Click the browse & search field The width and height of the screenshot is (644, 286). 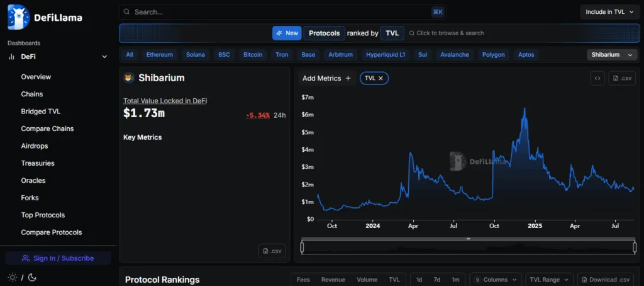pyautogui.click(x=447, y=33)
